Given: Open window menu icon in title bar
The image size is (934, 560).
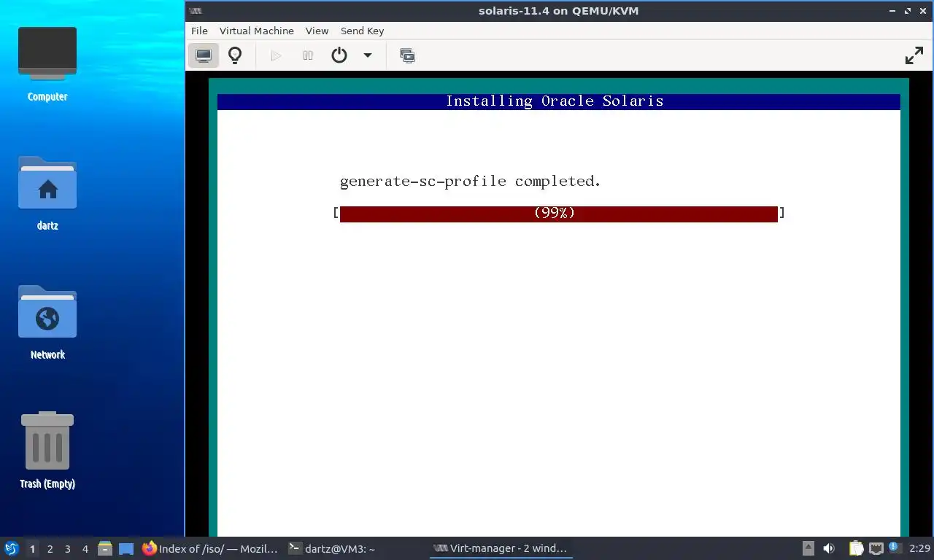Looking at the screenshot, I should pyautogui.click(x=196, y=11).
